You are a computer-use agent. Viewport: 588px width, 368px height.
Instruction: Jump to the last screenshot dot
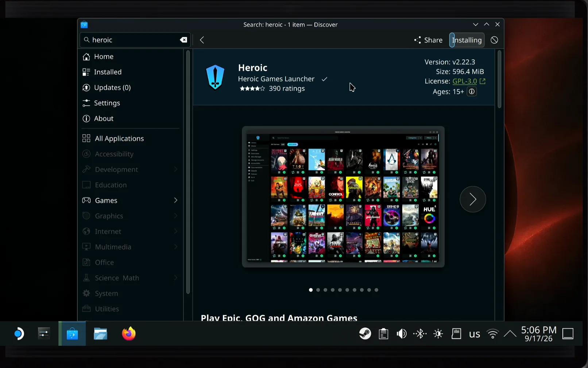376,290
